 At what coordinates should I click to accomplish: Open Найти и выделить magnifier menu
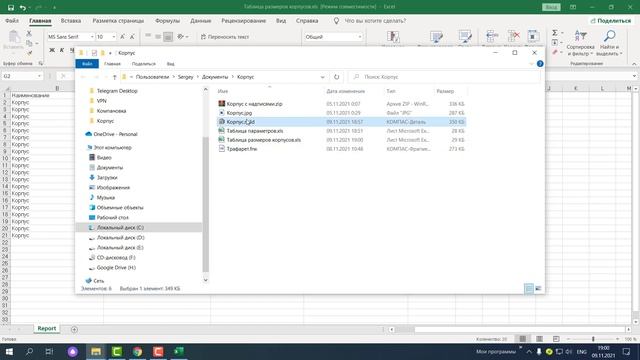pyautogui.click(x=609, y=43)
